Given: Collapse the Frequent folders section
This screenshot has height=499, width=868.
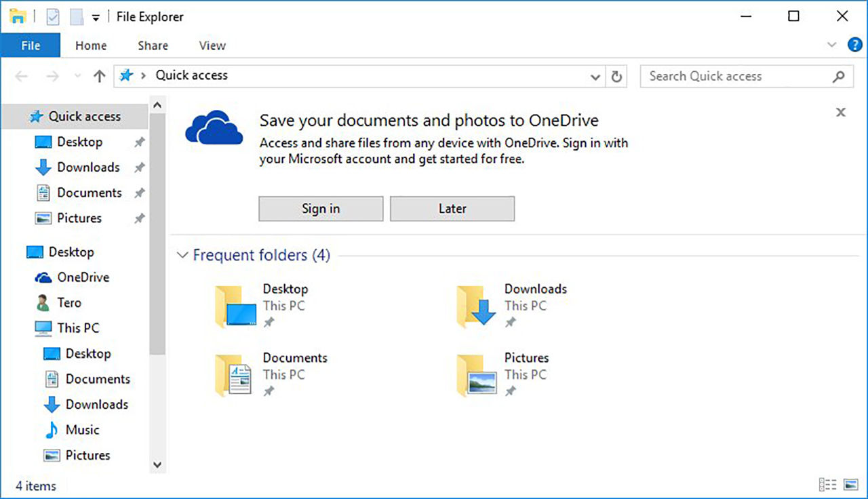Looking at the screenshot, I should [182, 256].
